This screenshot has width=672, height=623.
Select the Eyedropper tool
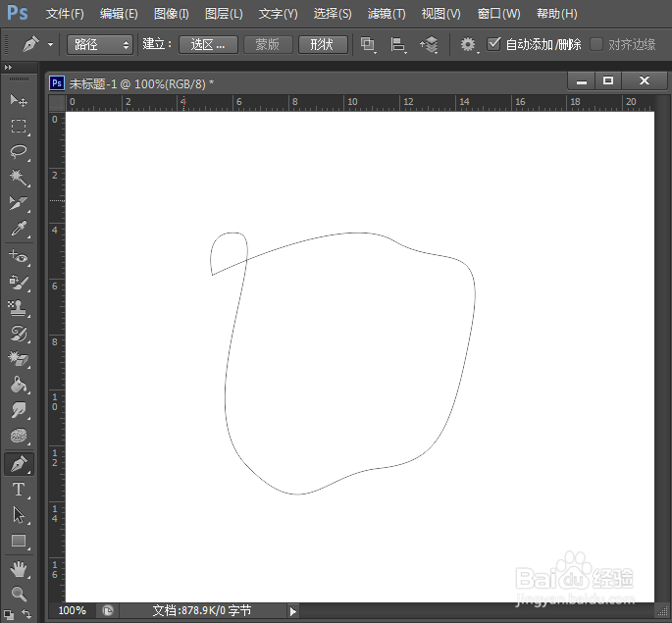pos(19,229)
